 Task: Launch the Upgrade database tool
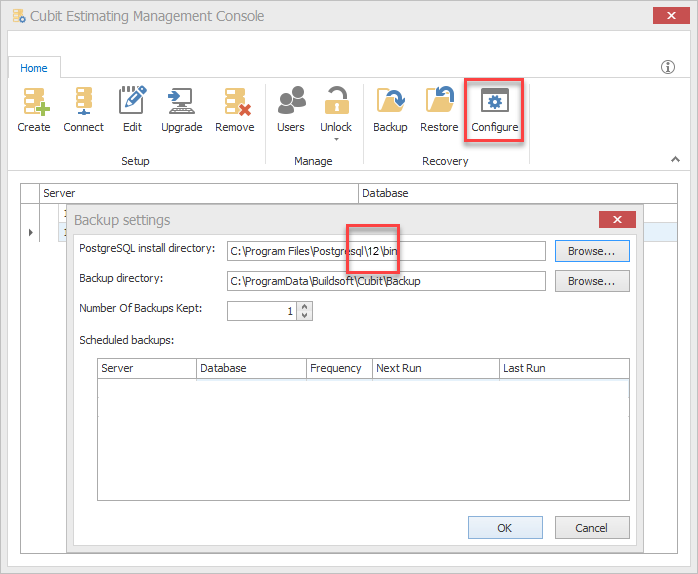pyautogui.click(x=181, y=110)
